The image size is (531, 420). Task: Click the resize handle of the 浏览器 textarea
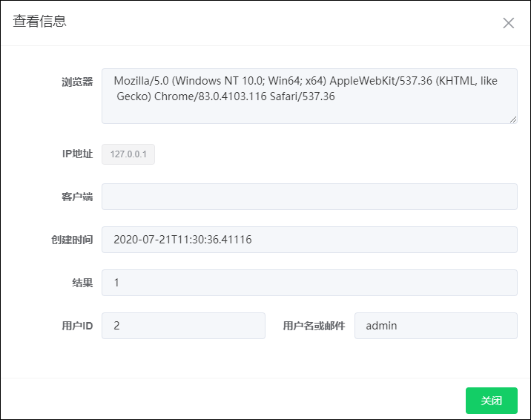click(x=513, y=119)
